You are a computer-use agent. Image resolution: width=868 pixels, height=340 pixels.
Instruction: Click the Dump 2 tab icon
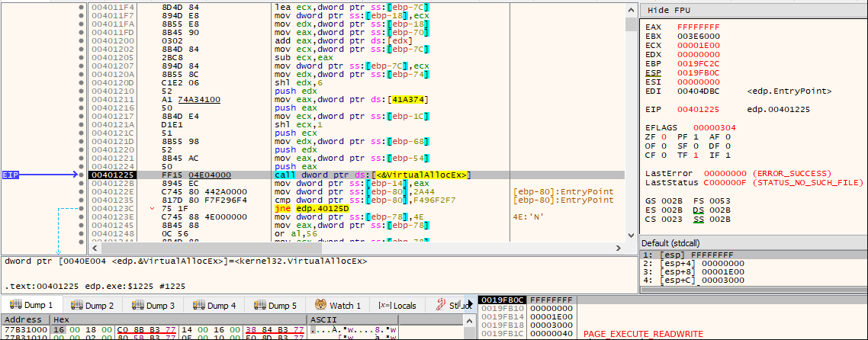pyautogui.click(x=76, y=305)
